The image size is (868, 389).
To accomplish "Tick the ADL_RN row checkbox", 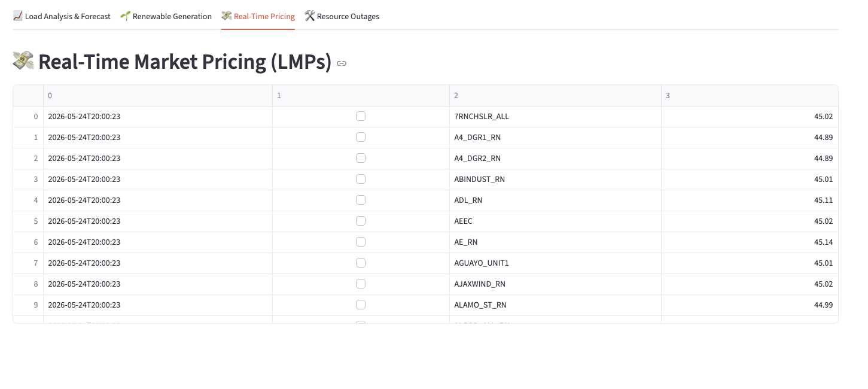I will 361,200.
